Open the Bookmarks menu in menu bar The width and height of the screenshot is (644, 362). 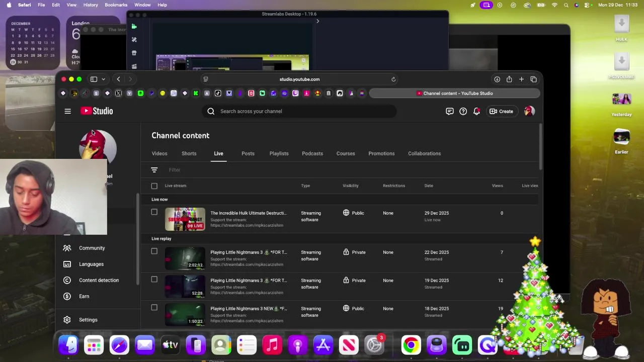(116, 5)
